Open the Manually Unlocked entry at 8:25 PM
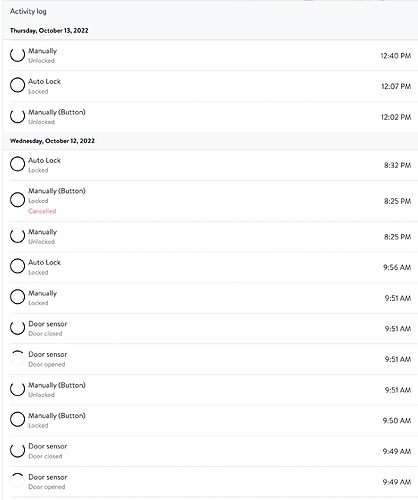Viewport: 418px width, 500px height. point(210,236)
